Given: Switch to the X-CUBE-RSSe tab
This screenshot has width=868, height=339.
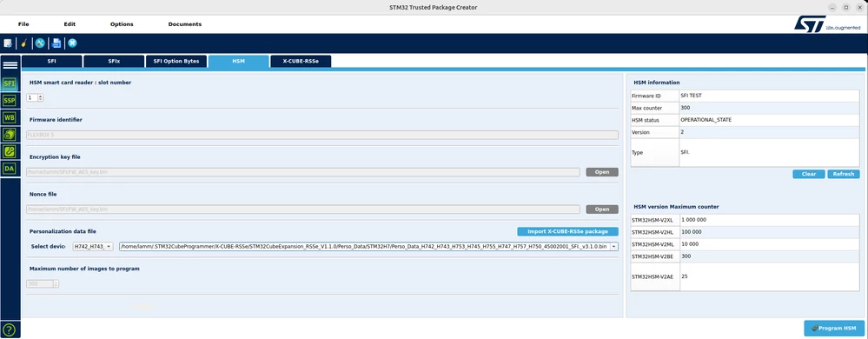Looking at the screenshot, I should pyautogui.click(x=301, y=62).
